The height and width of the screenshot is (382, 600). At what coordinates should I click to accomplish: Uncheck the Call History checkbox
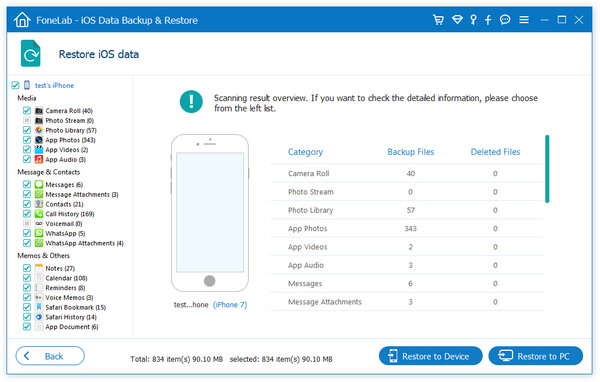tap(27, 214)
